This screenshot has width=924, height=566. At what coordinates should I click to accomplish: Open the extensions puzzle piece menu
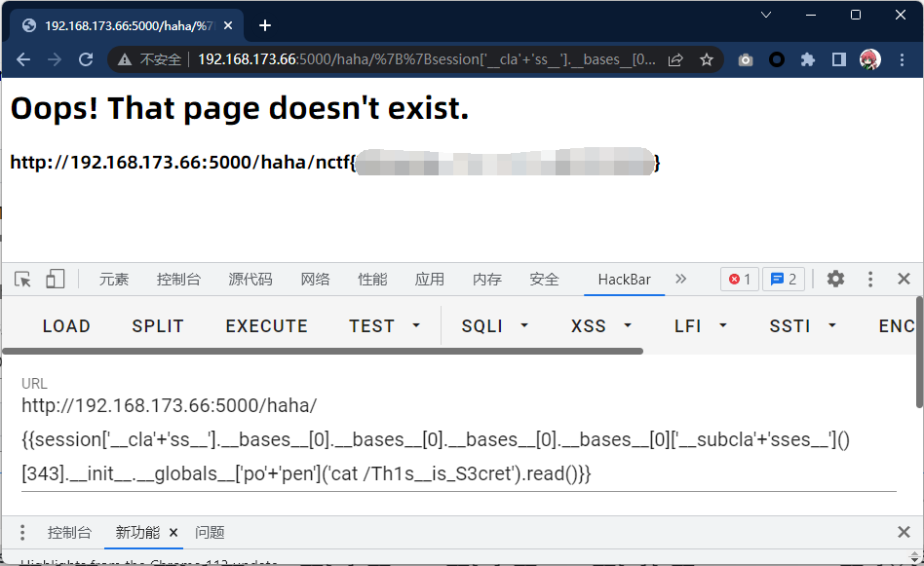(807, 59)
